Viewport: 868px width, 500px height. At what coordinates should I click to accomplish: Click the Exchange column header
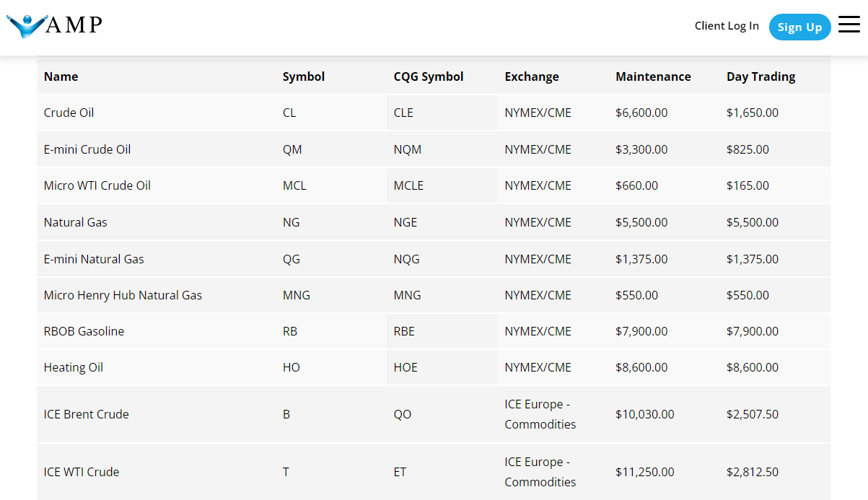pos(531,76)
